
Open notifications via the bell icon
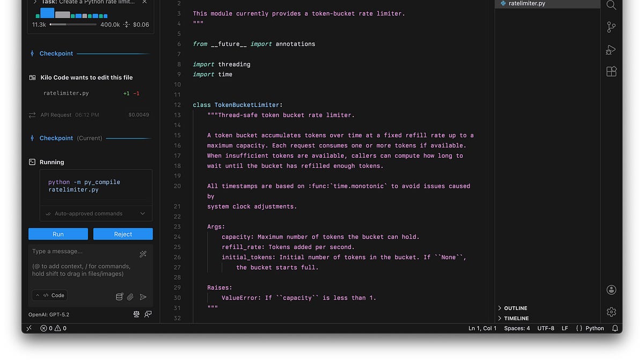pos(615,328)
